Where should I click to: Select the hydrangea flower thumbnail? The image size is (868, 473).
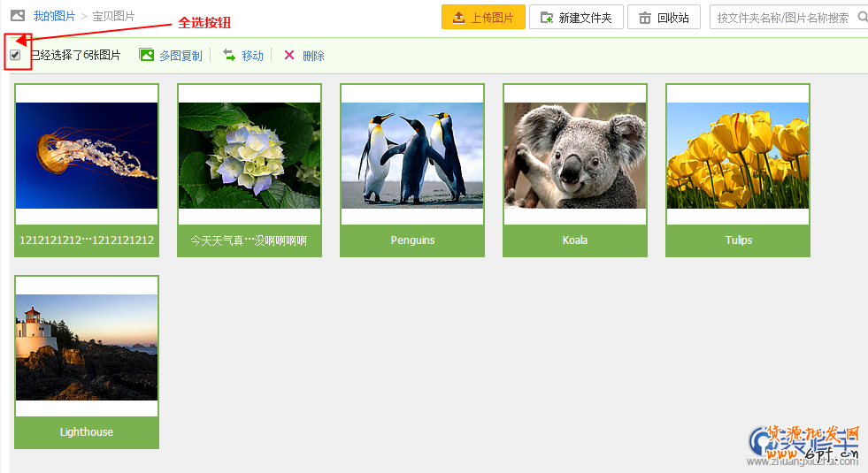click(x=250, y=156)
